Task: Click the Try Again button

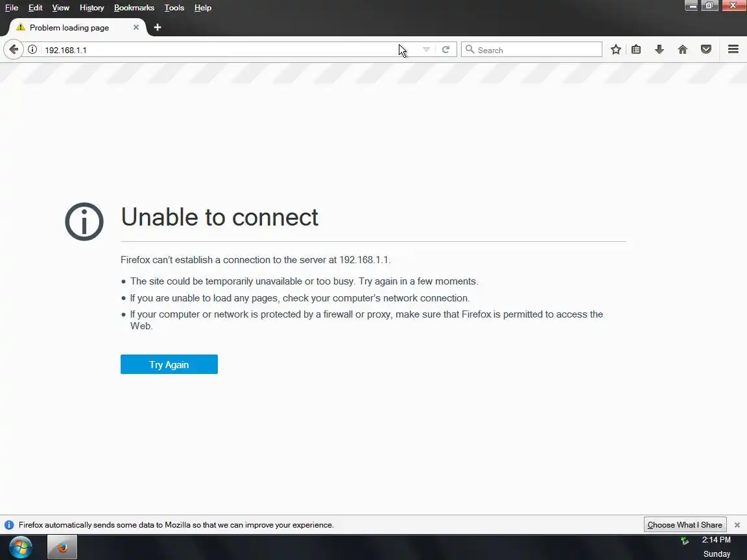Action: (169, 364)
